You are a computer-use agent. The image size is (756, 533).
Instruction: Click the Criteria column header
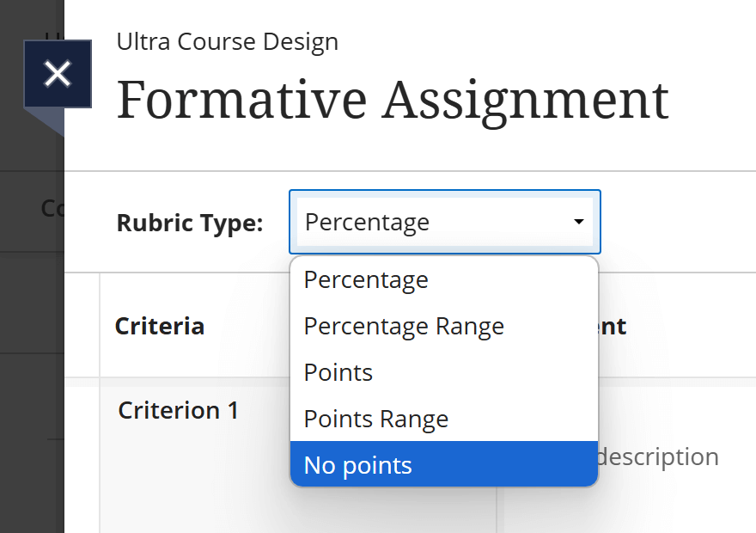(x=160, y=326)
